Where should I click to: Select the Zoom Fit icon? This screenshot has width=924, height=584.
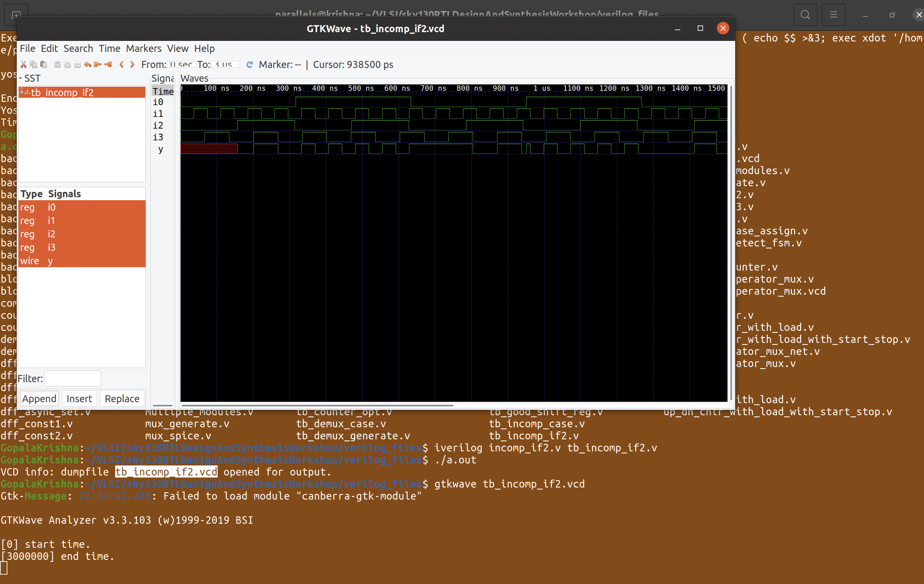coord(58,65)
